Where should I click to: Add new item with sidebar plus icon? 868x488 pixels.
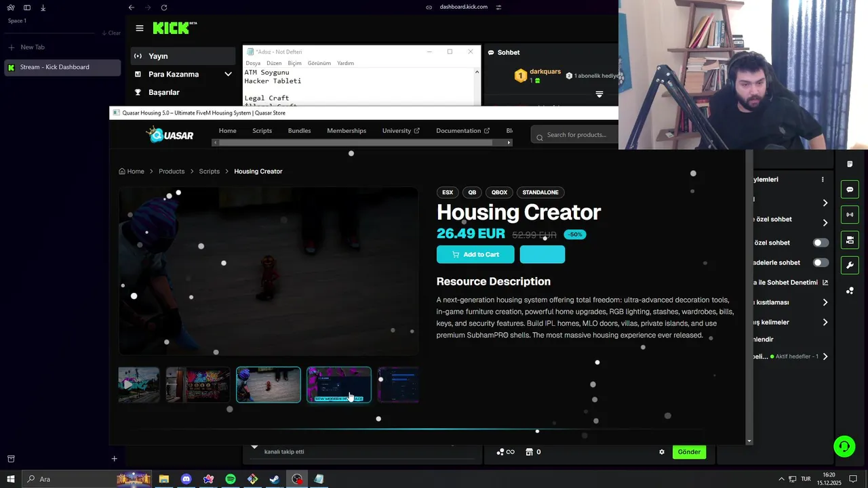(x=114, y=459)
